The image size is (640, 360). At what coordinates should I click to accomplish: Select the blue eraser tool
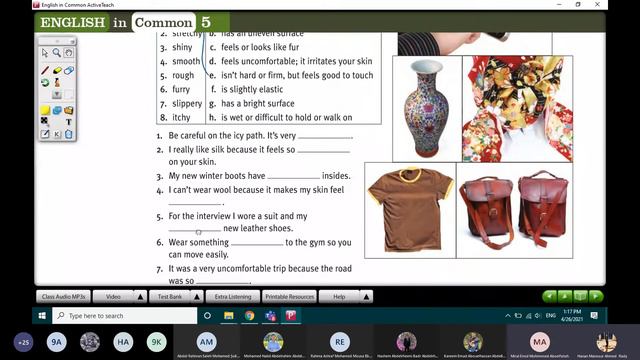(69, 71)
